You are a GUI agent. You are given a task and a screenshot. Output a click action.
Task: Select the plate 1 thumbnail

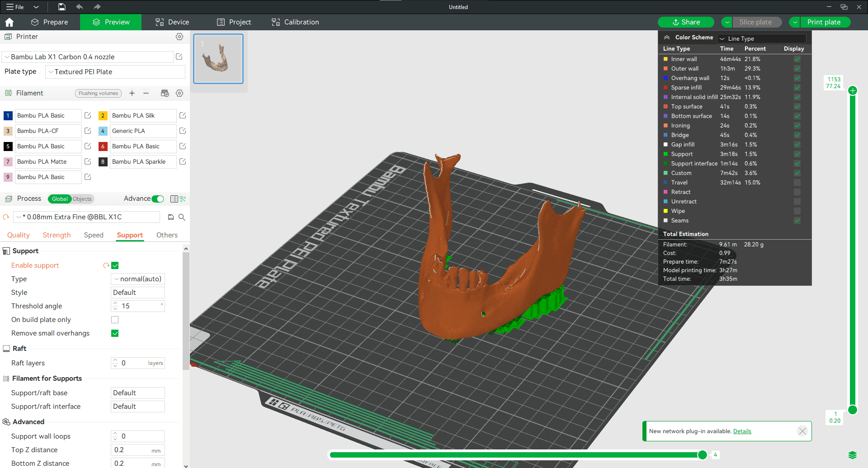point(218,59)
